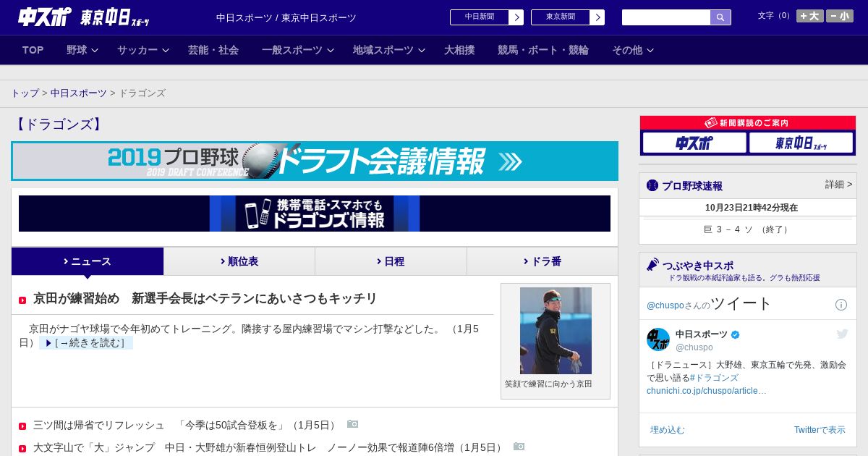
Task: Click 埋め込む link under tweets
Action: pyautogui.click(x=668, y=430)
